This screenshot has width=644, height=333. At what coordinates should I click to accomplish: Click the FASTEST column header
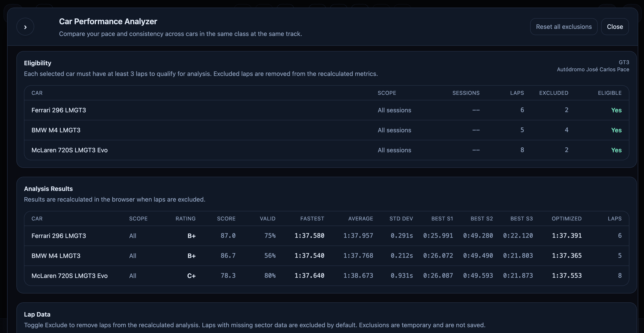312,219
